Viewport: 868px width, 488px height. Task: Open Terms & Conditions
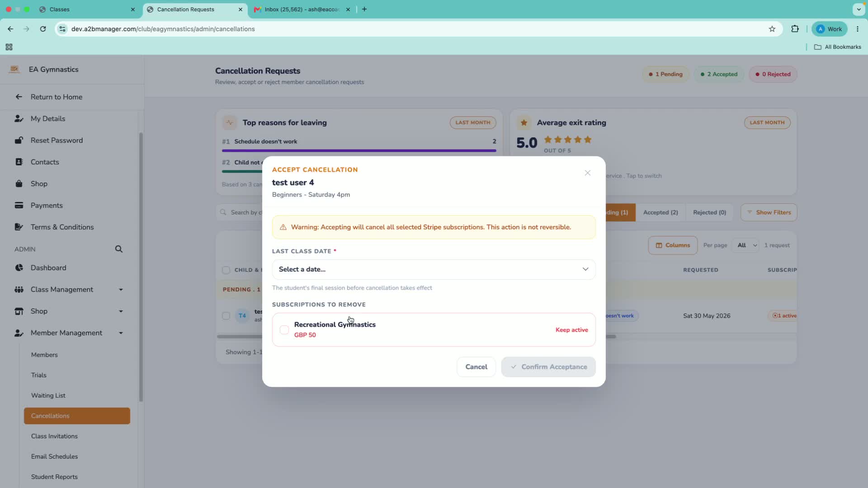point(62,227)
